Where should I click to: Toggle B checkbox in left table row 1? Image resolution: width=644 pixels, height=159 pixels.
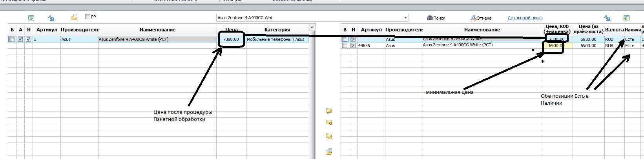[12, 39]
